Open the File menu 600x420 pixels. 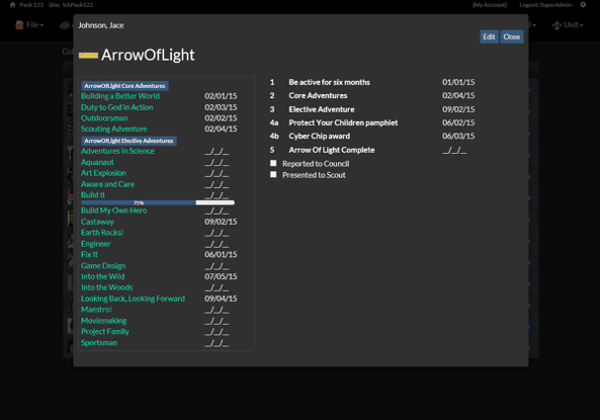(30, 25)
